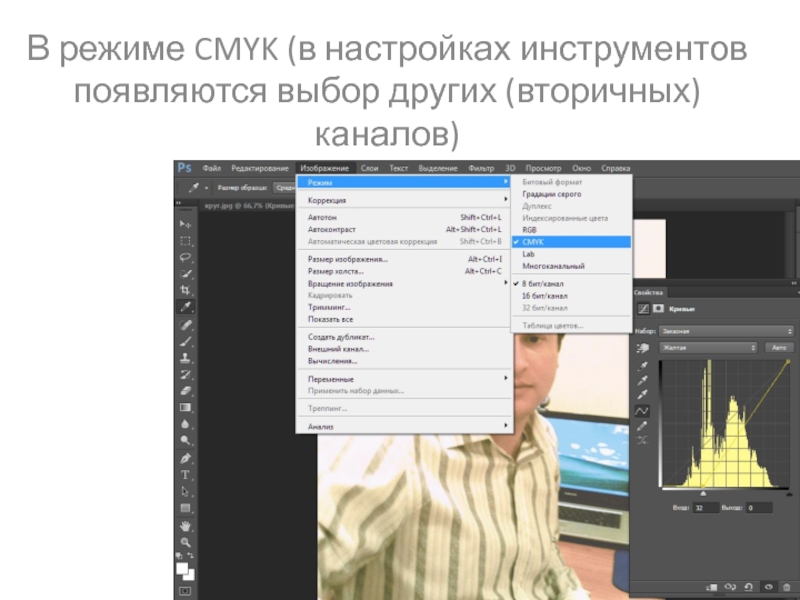This screenshot has height=600, width=800.
Task: Select the Brush tool
Action: [x=185, y=341]
